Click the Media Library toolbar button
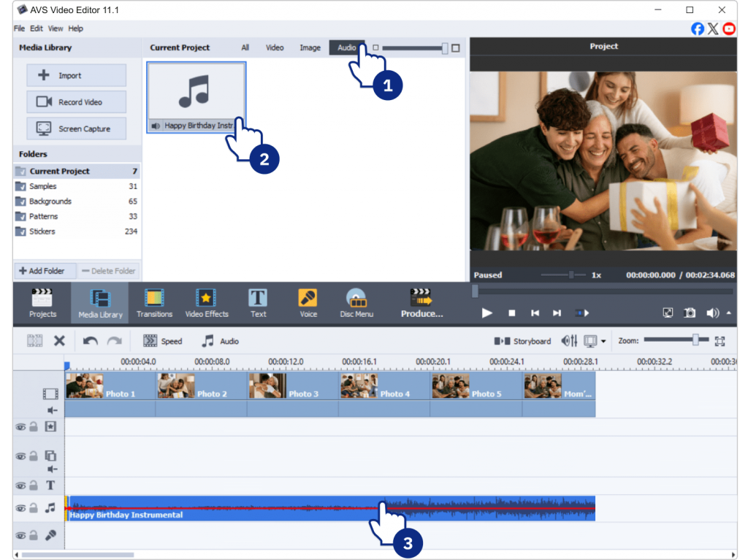This screenshot has height=560, width=748. tap(100, 303)
